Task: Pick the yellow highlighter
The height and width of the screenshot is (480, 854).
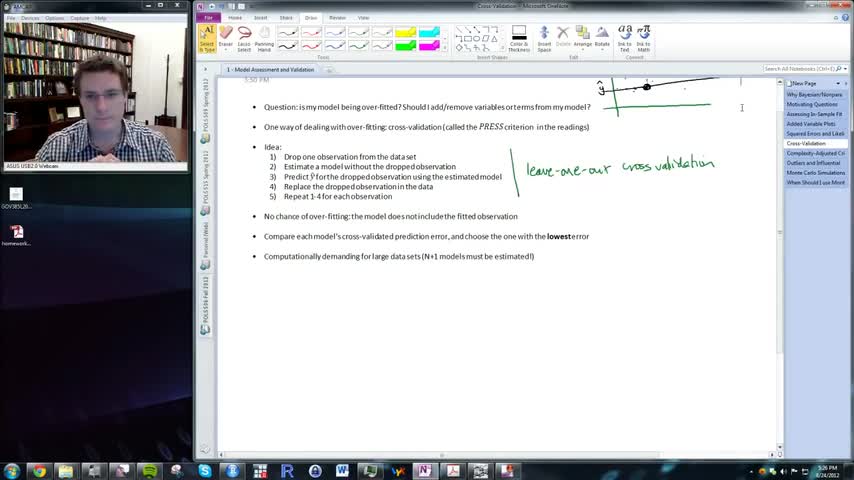Action: pos(405,33)
